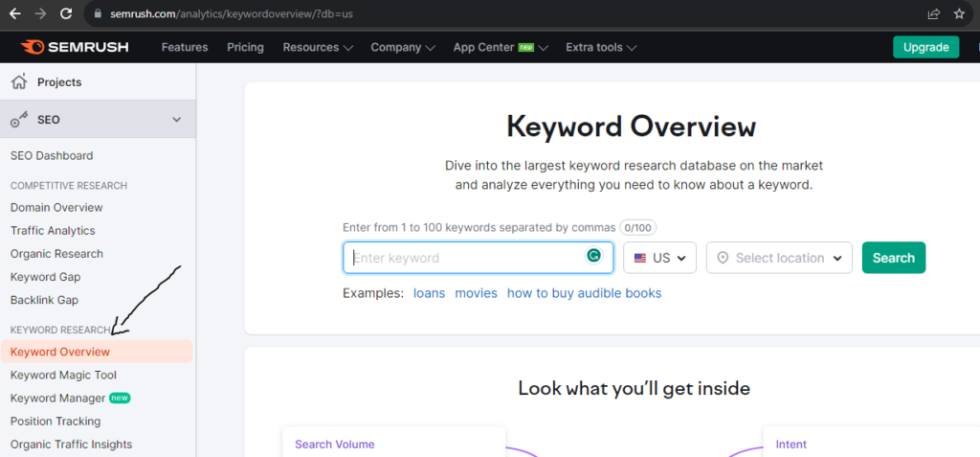Open the Extra tools dropdown menu
Image resolution: width=980 pixels, height=457 pixels.
coord(601,48)
